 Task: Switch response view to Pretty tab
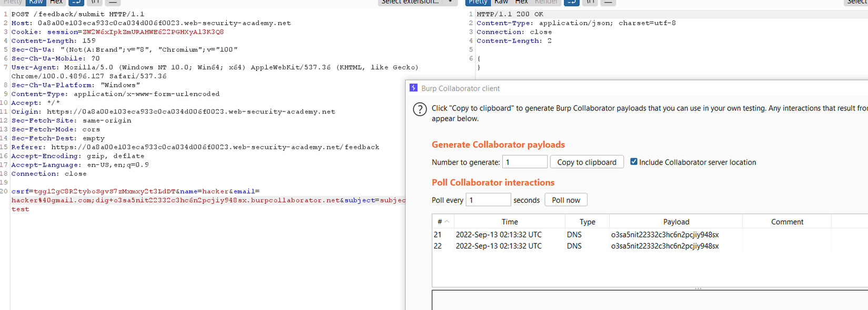(478, 2)
